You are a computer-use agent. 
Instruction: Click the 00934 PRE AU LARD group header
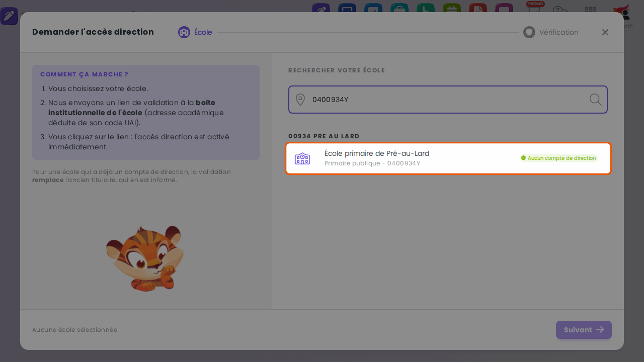pyautogui.click(x=324, y=136)
